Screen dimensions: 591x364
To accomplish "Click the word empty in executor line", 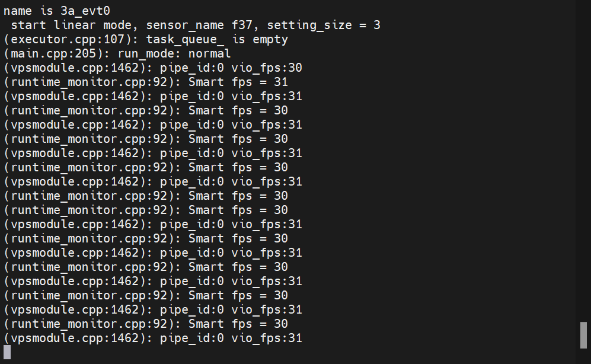I will (x=270, y=39).
